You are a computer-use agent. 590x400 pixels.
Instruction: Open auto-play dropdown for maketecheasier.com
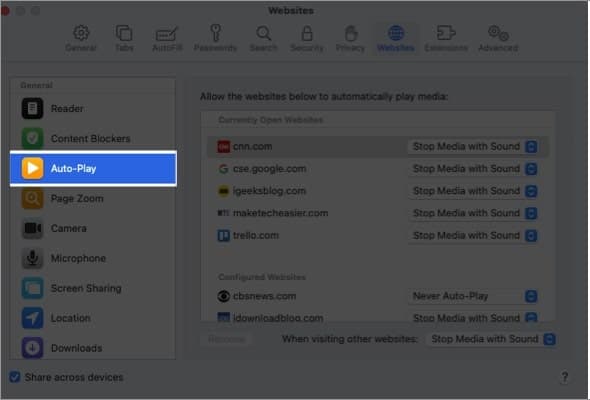pyautogui.click(x=473, y=213)
